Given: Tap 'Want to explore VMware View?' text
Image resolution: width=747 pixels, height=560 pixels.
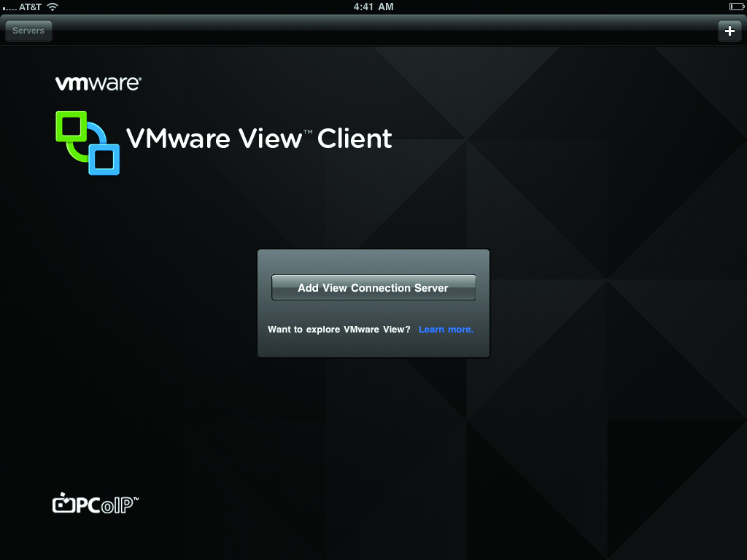Looking at the screenshot, I should click(338, 330).
